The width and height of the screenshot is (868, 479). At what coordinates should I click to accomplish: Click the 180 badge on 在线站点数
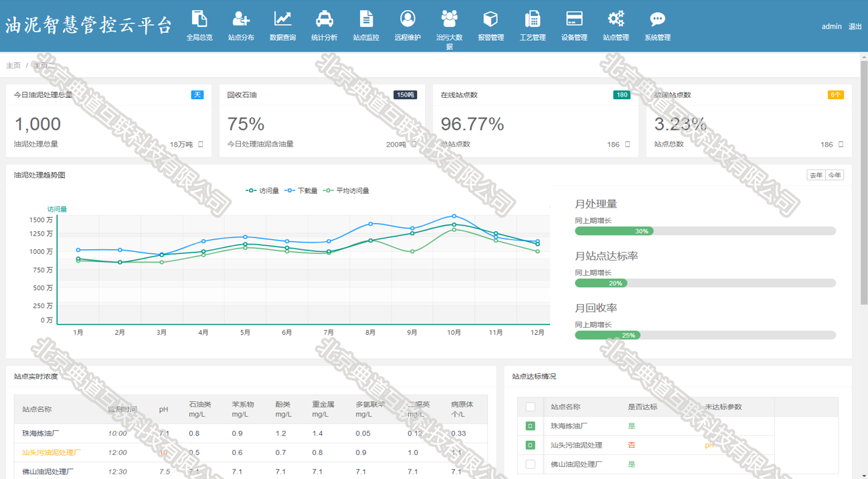click(x=622, y=95)
